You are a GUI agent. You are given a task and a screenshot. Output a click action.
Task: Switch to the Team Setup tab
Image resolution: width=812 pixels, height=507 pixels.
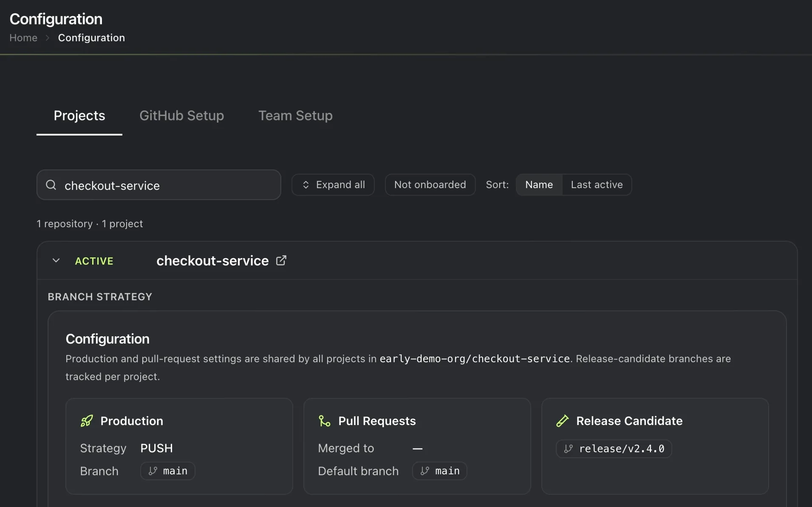(x=295, y=115)
